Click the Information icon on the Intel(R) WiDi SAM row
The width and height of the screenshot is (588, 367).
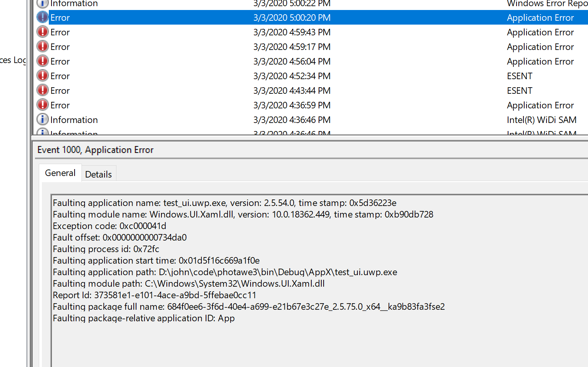pos(42,119)
